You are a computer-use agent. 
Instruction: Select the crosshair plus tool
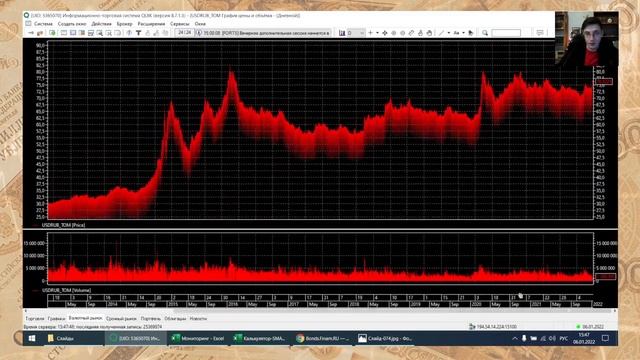[371, 33]
